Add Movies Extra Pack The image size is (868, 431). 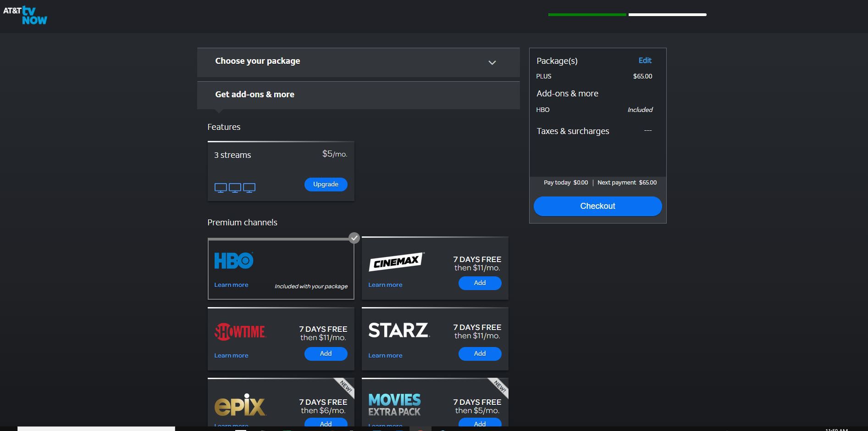(480, 423)
